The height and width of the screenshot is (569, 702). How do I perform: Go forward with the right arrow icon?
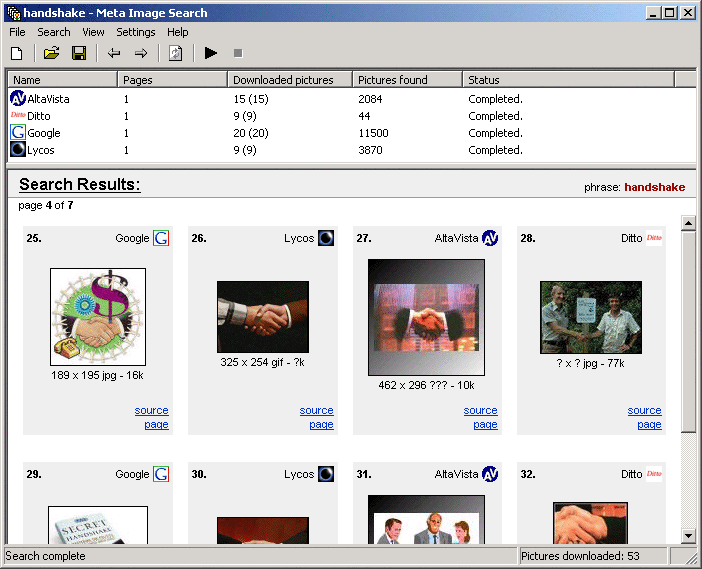[x=141, y=53]
